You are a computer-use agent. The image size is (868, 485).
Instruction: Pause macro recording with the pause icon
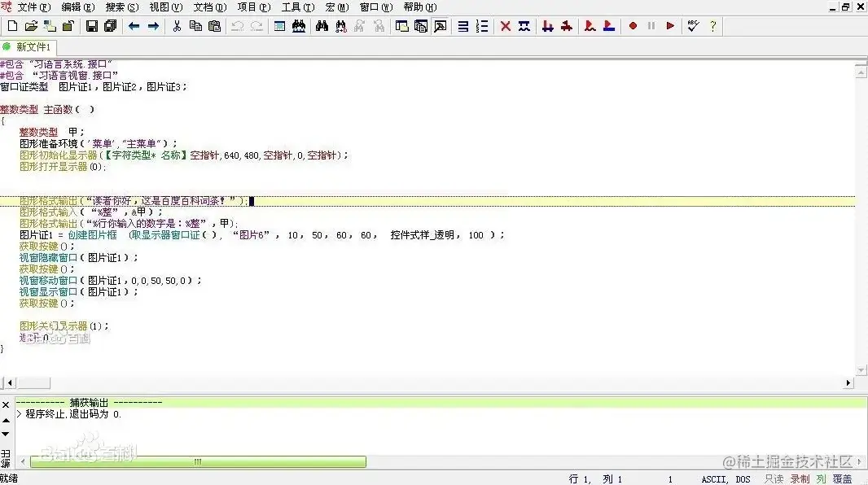(x=651, y=26)
